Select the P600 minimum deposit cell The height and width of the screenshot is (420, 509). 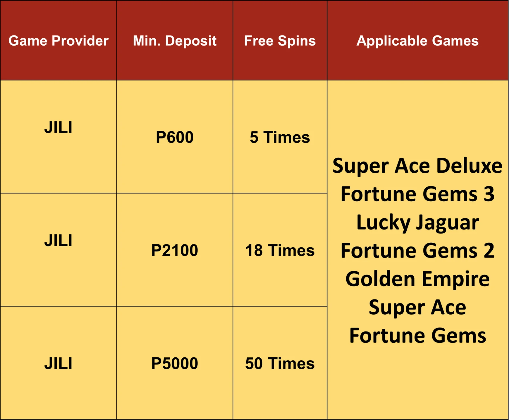175,137
